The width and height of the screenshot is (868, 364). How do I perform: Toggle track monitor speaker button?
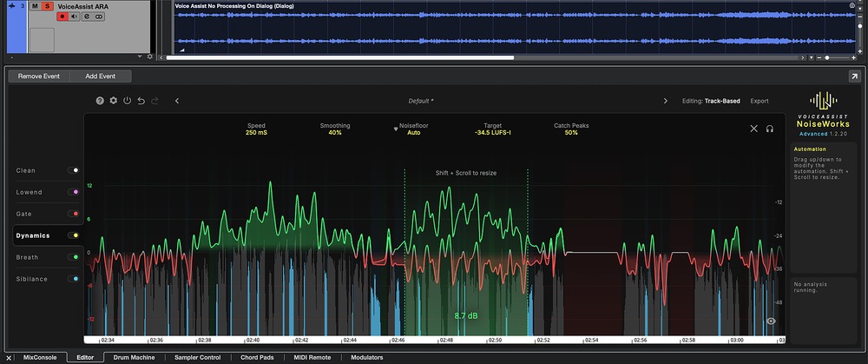click(76, 17)
